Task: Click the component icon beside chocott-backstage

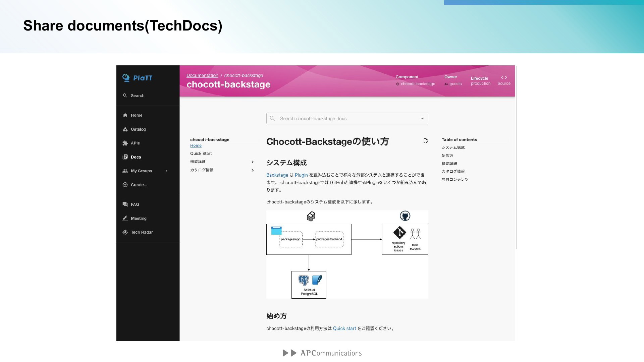Action: [x=397, y=84]
